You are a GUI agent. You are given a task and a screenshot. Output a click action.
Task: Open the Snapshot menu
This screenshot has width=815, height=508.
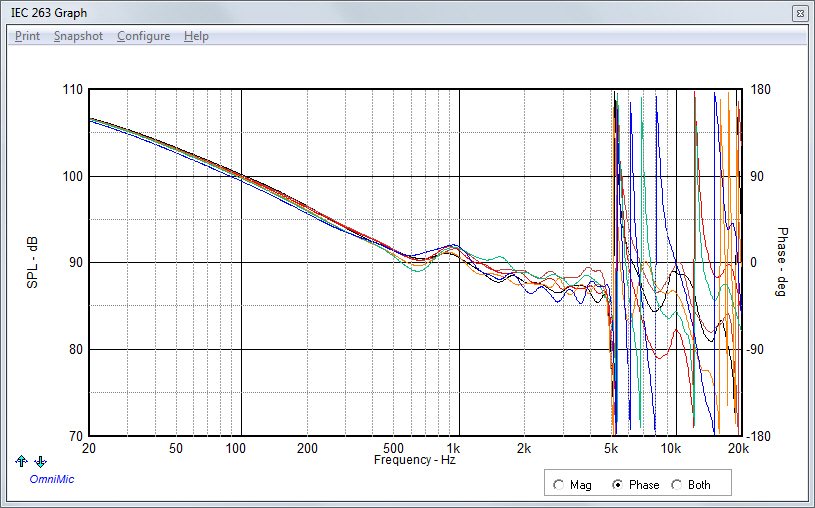78,36
